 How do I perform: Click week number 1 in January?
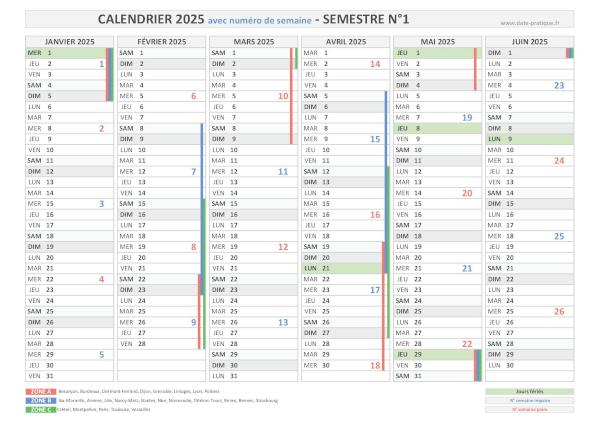101,64
